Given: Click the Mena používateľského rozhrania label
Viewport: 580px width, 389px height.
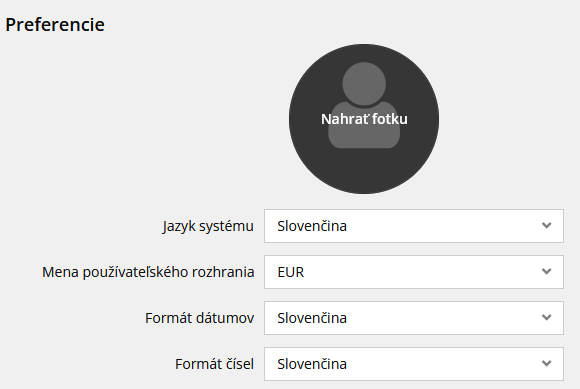Looking at the screenshot, I should pyautogui.click(x=148, y=272).
